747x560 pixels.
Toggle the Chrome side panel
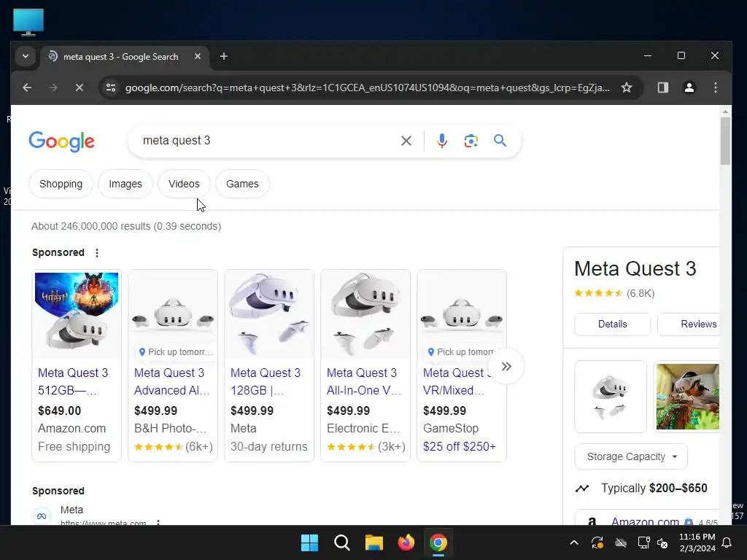click(x=662, y=87)
